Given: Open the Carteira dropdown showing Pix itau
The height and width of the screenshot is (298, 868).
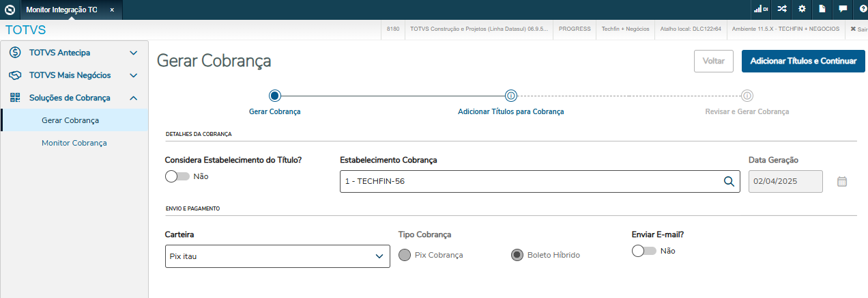Looking at the screenshot, I should [278, 256].
